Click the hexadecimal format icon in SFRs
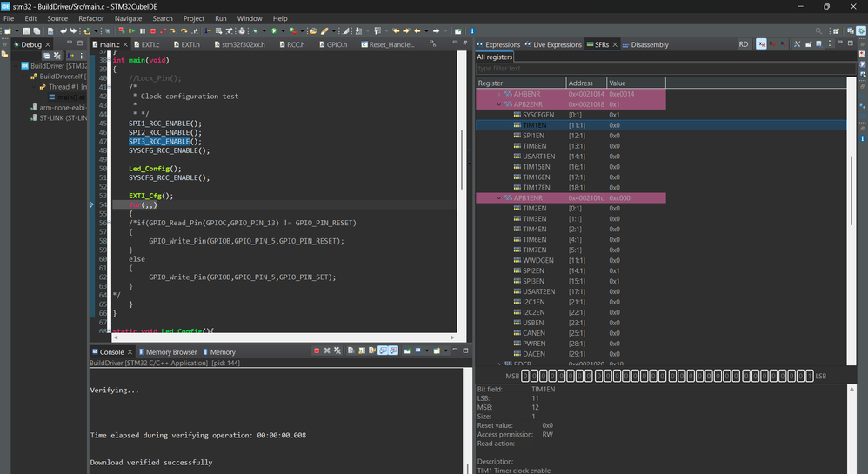Image resolution: width=868 pixels, height=474 pixels. [762, 44]
